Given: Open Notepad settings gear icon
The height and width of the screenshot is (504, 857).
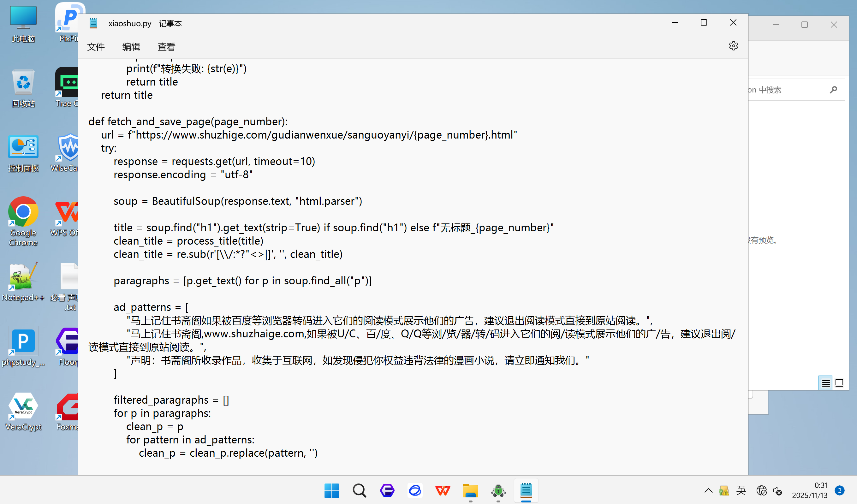Looking at the screenshot, I should point(733,46).
